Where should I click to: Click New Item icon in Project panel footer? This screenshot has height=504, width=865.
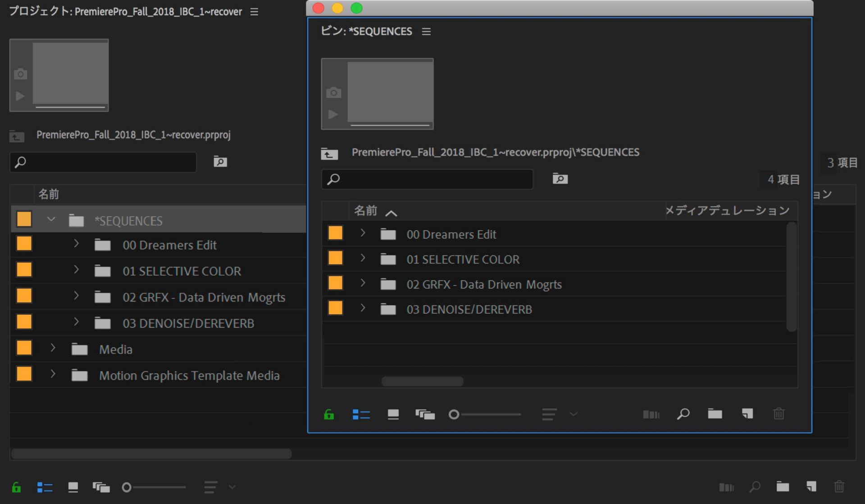click(811, 486)
